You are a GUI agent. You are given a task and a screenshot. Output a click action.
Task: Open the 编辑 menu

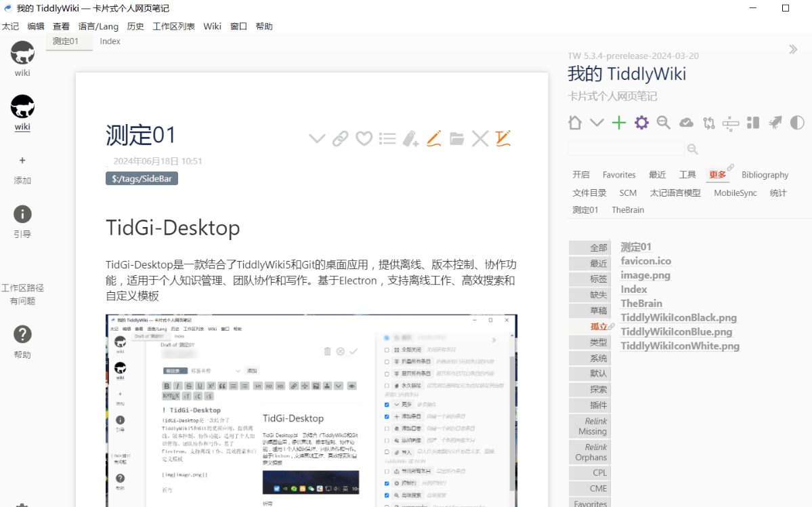pyautogui.click(x=36, y=26)
